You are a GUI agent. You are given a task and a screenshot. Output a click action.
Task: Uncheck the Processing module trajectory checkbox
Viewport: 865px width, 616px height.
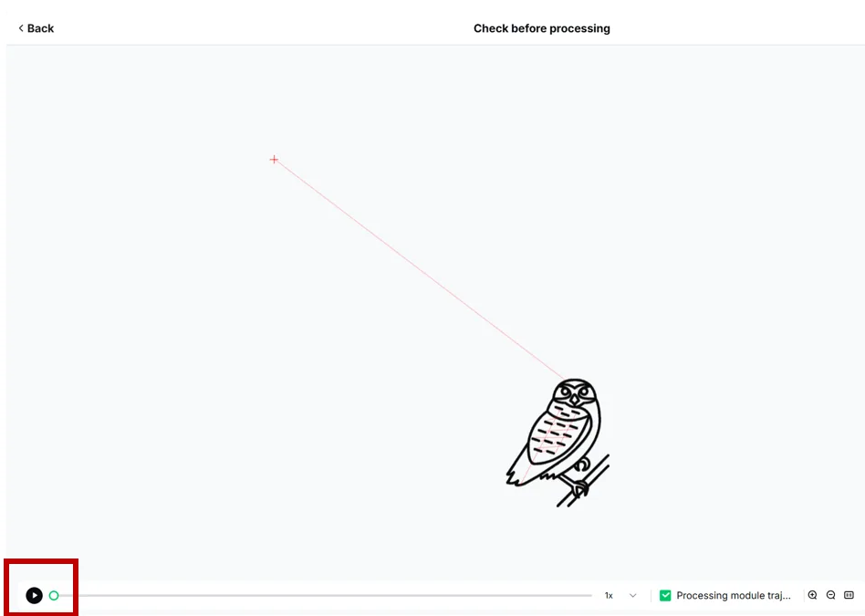tap(665, 595)
